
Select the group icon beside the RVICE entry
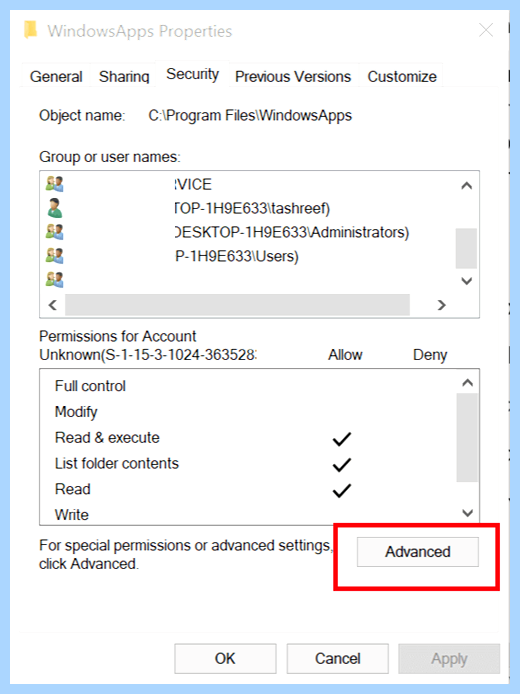pyautogui.click(x=55, y=184)
